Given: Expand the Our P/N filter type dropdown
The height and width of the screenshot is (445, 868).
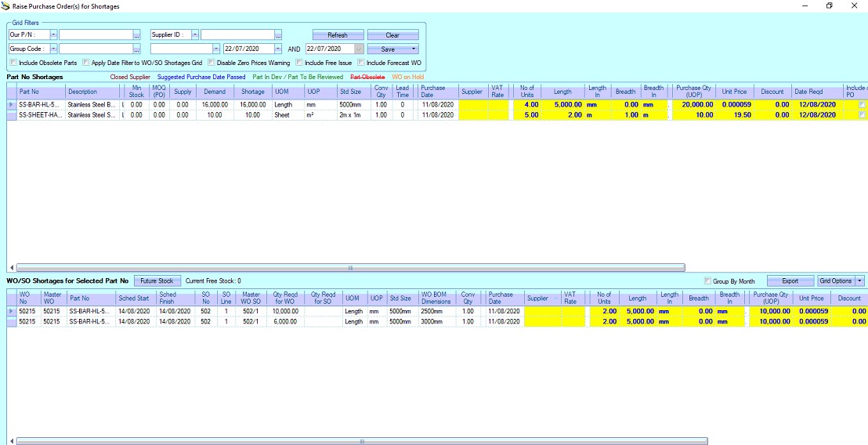Looking at the screenshot, I should (x=53, y=35).
